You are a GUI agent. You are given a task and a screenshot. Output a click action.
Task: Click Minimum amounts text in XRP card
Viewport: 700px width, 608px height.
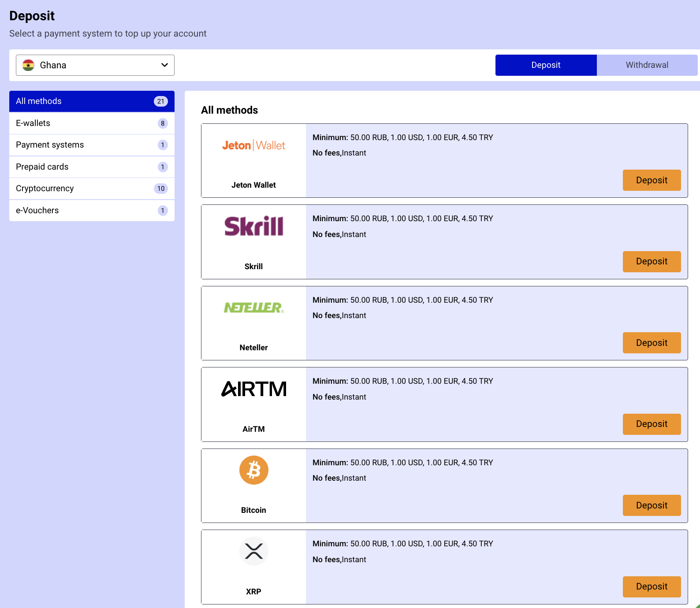(x=403, y=544)
